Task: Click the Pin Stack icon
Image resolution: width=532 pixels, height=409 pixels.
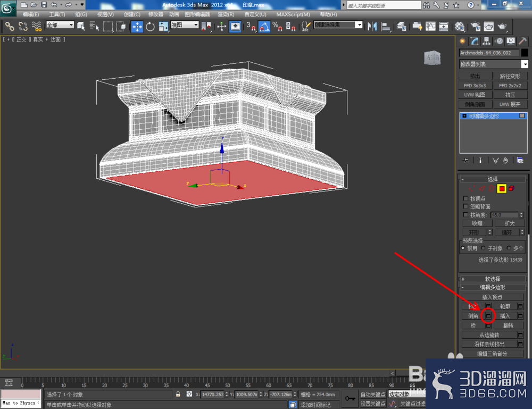Action: click(x=466, y=161)
